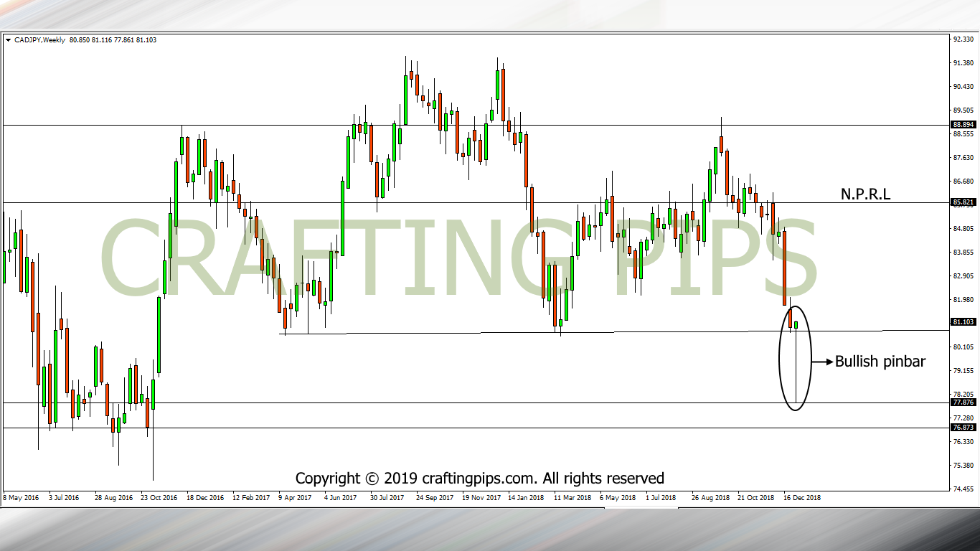Screen dimensions: 980x551
Task: Click the 26 Aug 2018 date label
Action: click(710, 497)
